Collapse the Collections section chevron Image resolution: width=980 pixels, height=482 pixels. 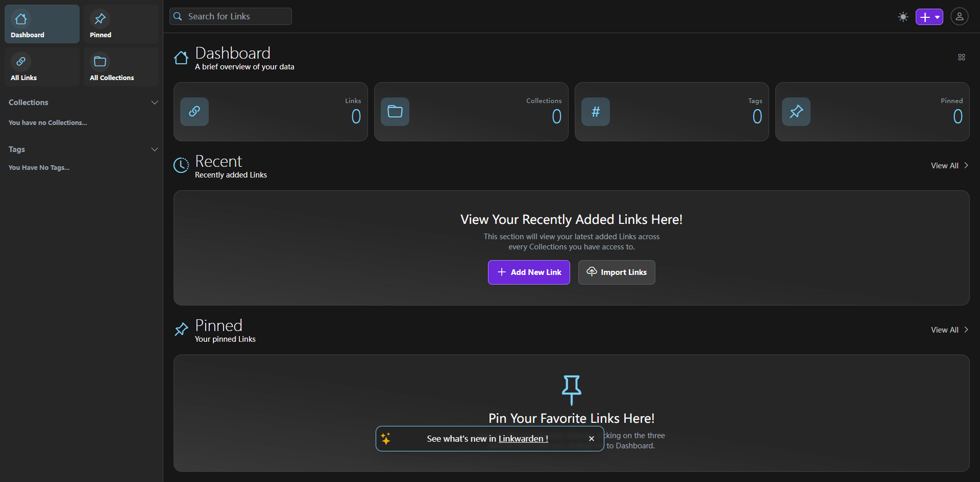(x=155, y=103)
